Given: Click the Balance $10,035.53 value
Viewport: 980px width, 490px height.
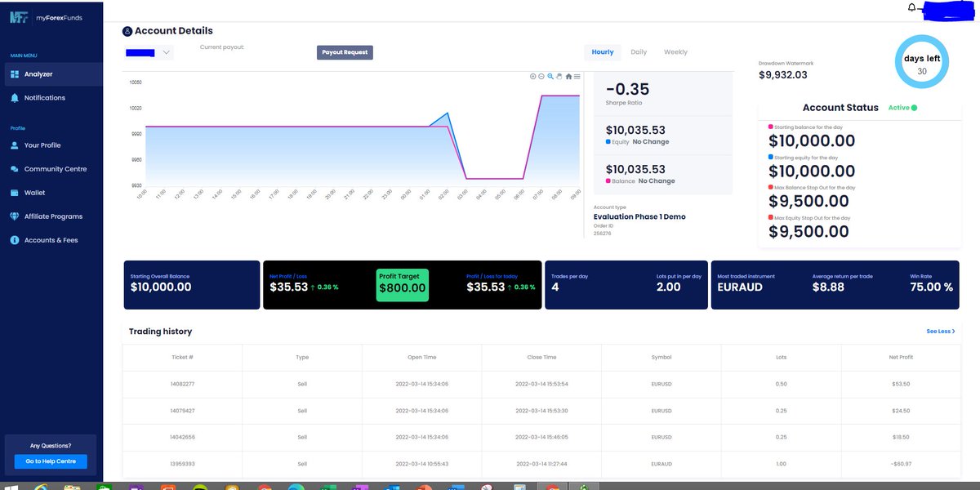Looking at the screenshot, I should (635, 170).
